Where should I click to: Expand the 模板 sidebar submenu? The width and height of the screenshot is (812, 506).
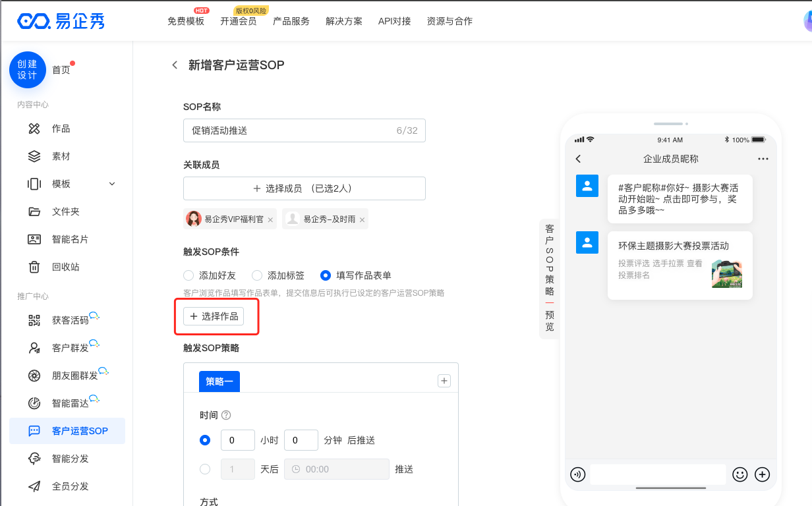pos(112,184)
